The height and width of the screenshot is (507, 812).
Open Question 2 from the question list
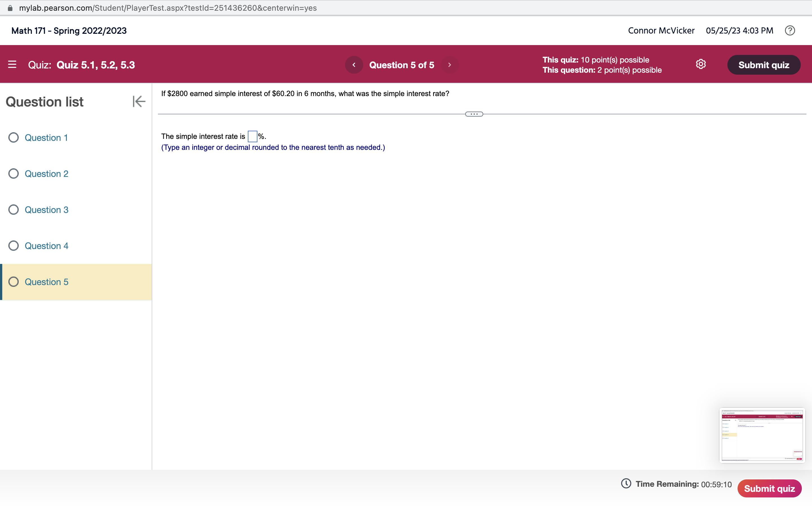pyautogui.click(x=46, y=173)
